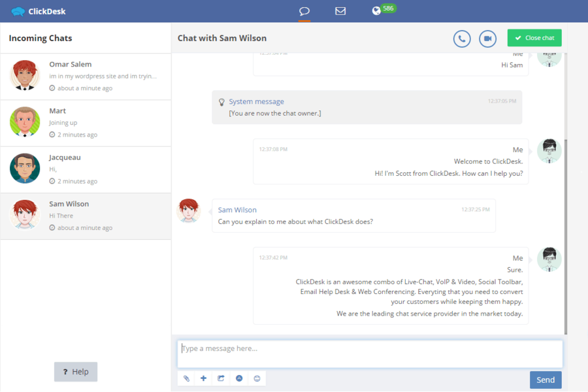
Task: Attach a file using the paperclip icon
Action: point(186,378)
